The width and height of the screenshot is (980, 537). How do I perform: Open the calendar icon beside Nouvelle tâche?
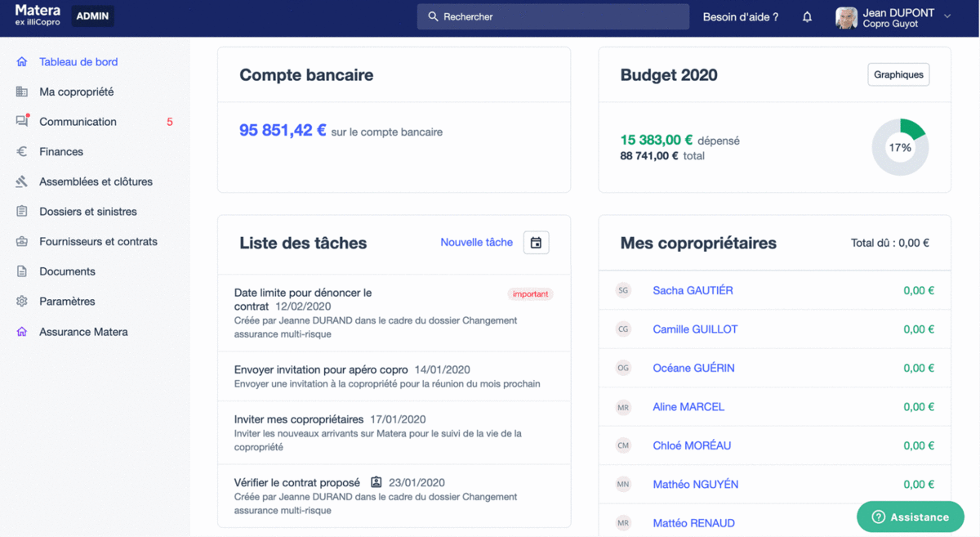[536, 243]
